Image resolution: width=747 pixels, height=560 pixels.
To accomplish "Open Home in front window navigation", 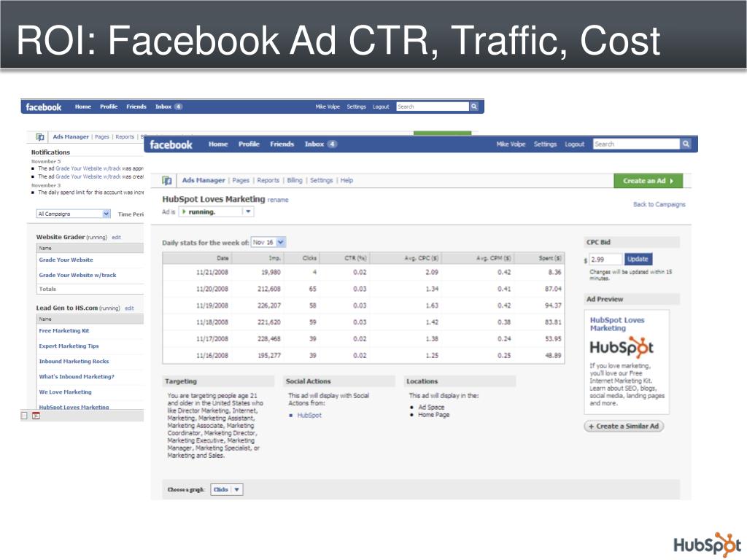I will (218, 144).
